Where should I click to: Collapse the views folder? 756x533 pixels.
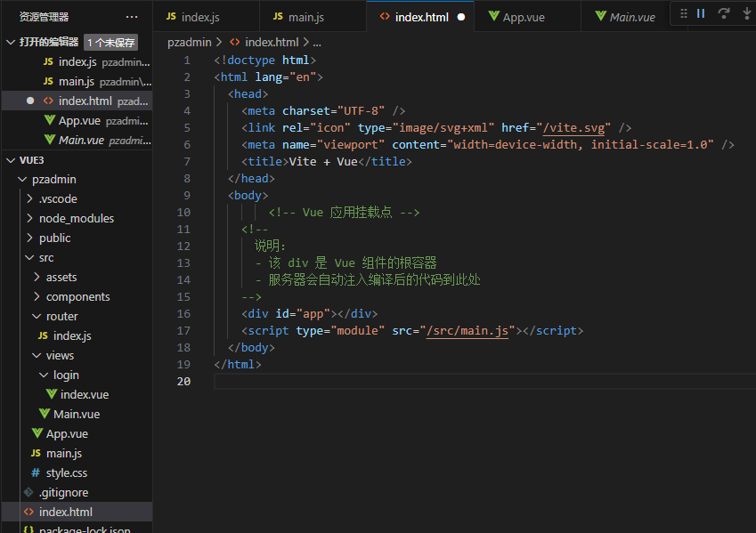point(37,355)
